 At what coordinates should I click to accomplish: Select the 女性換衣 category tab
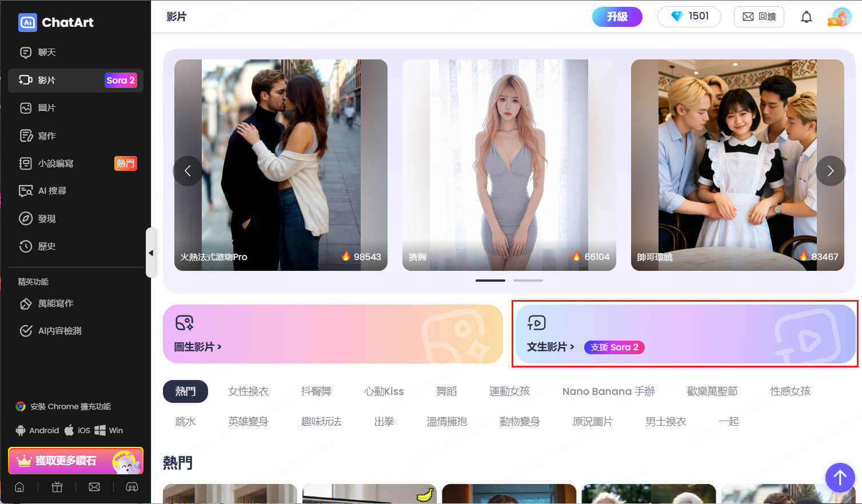[x=248, y=391]
